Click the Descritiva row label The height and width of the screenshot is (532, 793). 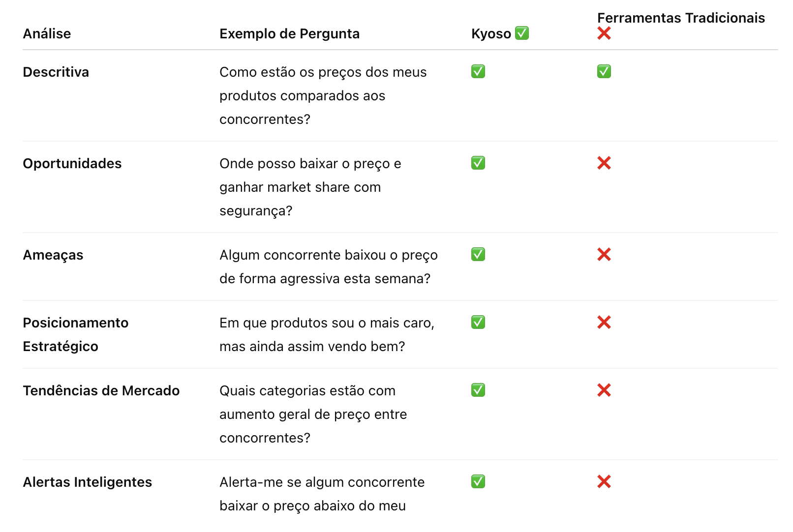pos(56,72)
